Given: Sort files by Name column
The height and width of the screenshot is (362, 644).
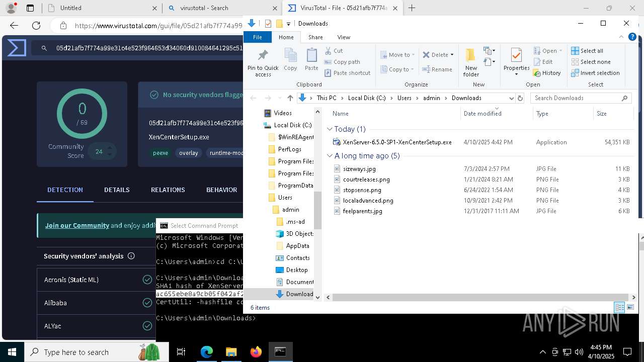Looking at the screenshot, I should 340,114.
